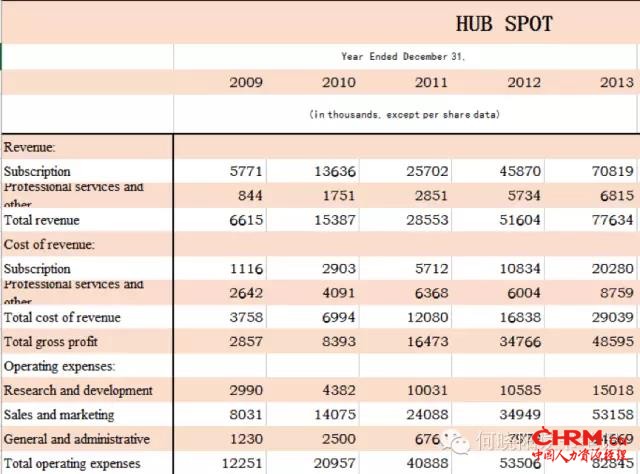Select Total operating expenses row label
Image resolution: width=640 pixels, height=474 pixels.
pyautogui.click(x=72, y=463)
